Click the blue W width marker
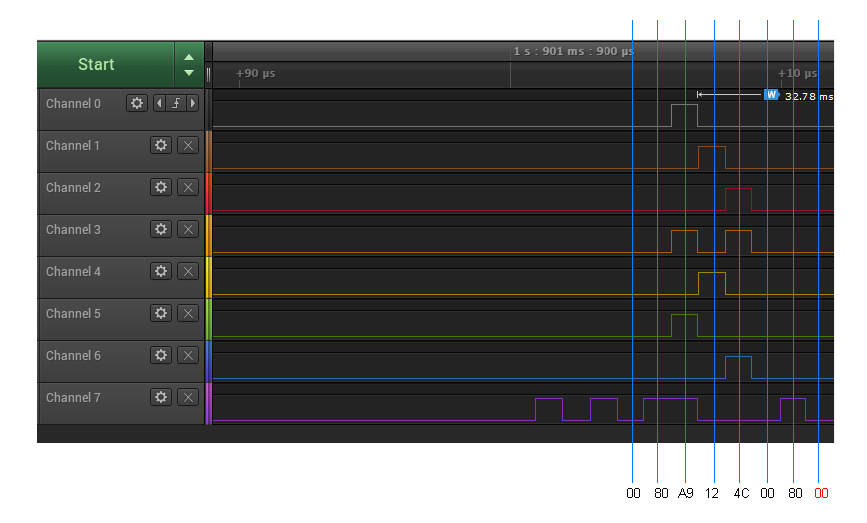The image size is (867, 523). tap(771, 95)
